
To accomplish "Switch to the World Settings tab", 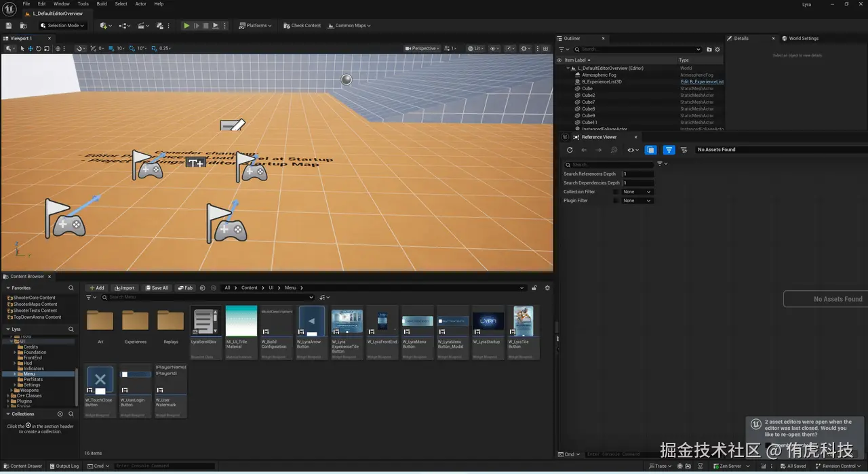I will tap(803, 39).
